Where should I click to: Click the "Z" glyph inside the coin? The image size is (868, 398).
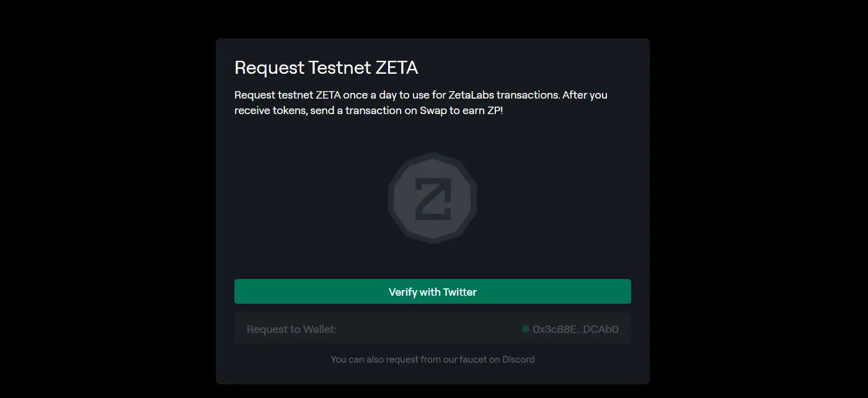(432, 198)
